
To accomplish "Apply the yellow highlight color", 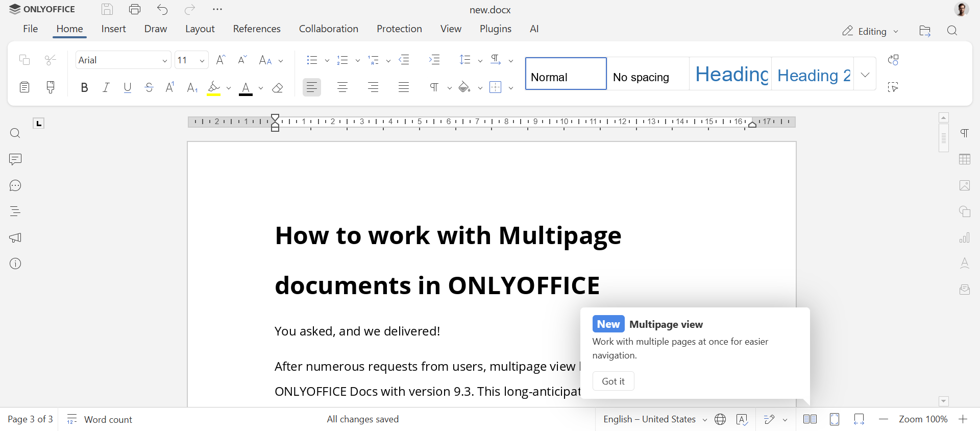I will click(x=214, y=88).
